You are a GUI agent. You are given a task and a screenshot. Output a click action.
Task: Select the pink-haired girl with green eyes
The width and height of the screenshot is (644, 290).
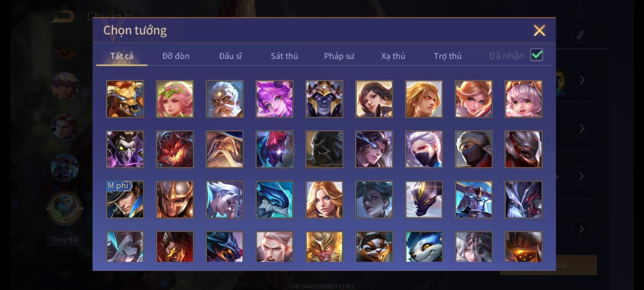point(523,99)
